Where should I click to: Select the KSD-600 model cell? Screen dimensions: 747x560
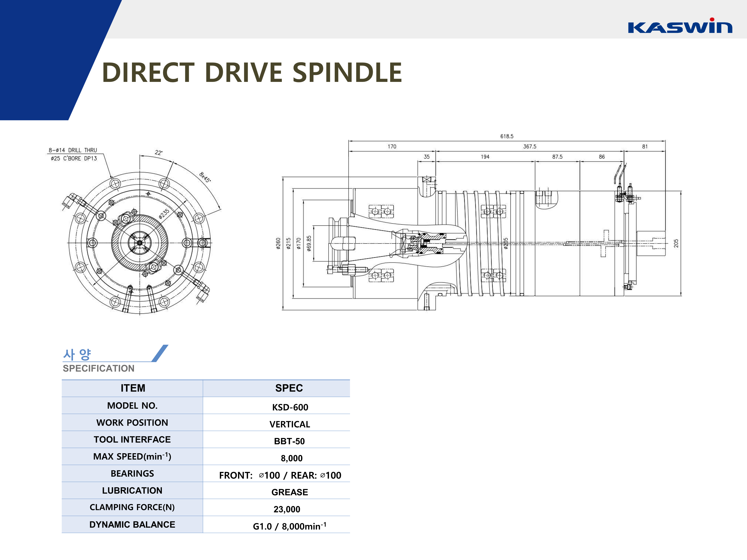(290, 407)
